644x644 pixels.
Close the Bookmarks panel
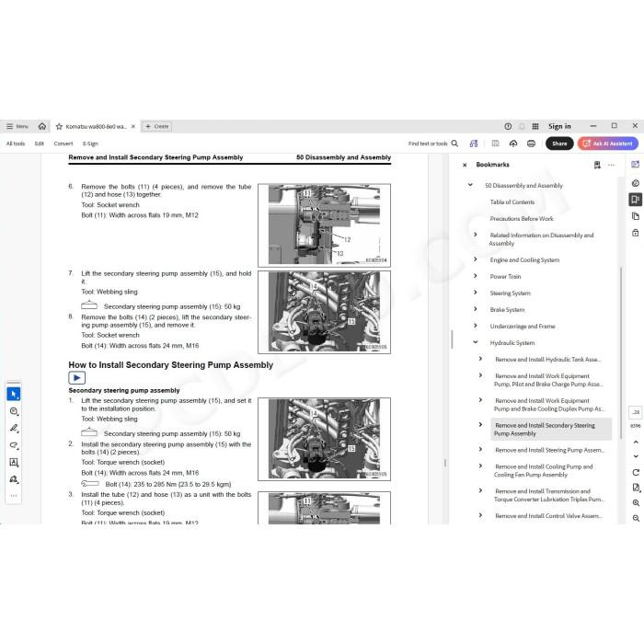pyautogui.click(x=465, y=165)
